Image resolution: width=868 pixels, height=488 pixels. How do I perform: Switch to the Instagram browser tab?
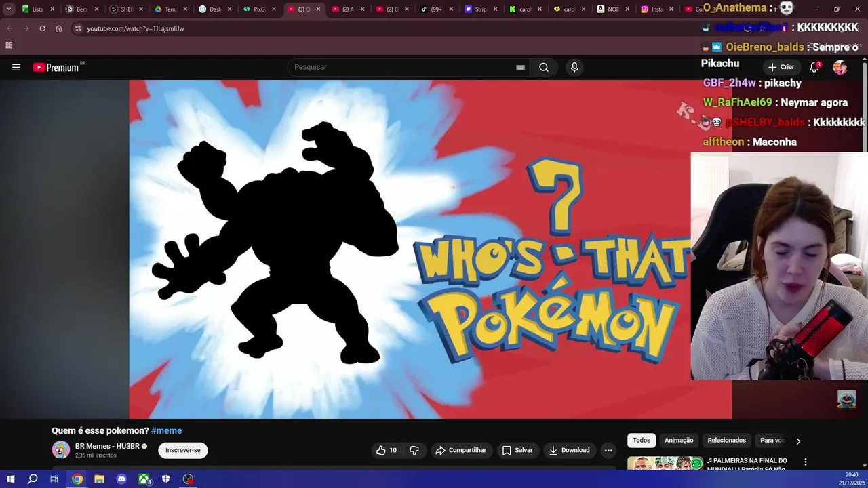(x=657, y=9)
